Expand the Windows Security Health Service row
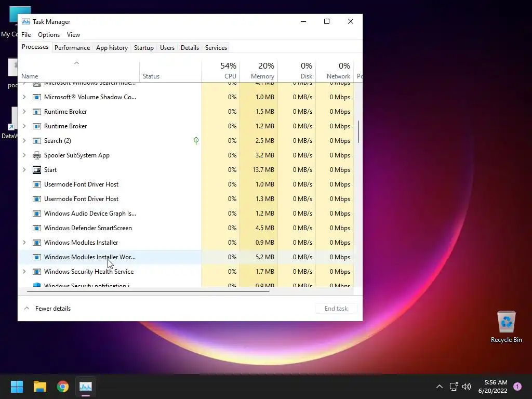This screenshot has width=532, height=399. [x=24, y=272]
